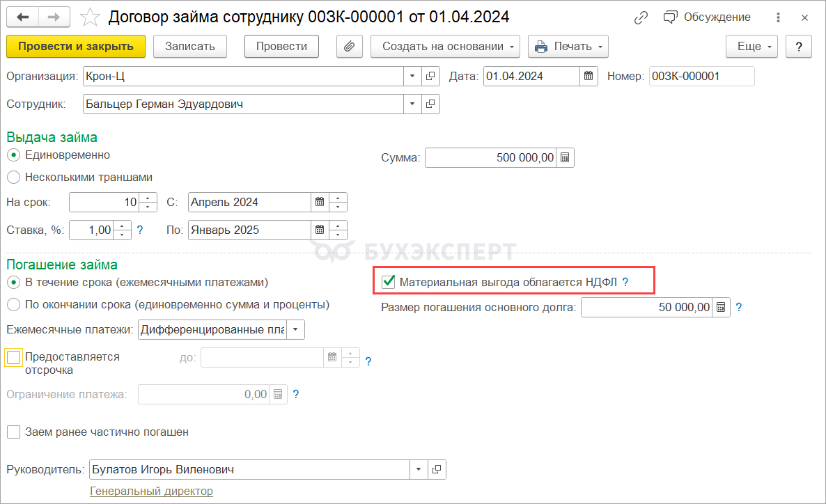Go forward with the right arrow button

click(54, 17)
